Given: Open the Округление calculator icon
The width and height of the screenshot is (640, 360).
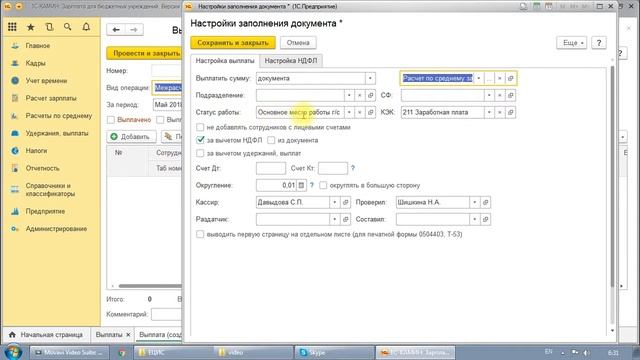Looking at the screenshot, I should coord(301,185).
